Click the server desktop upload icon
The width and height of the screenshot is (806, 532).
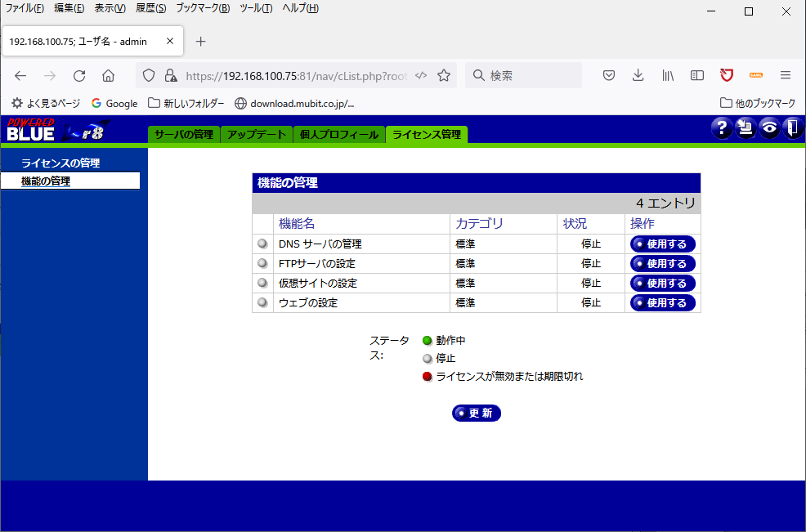(x=746, y=128)
